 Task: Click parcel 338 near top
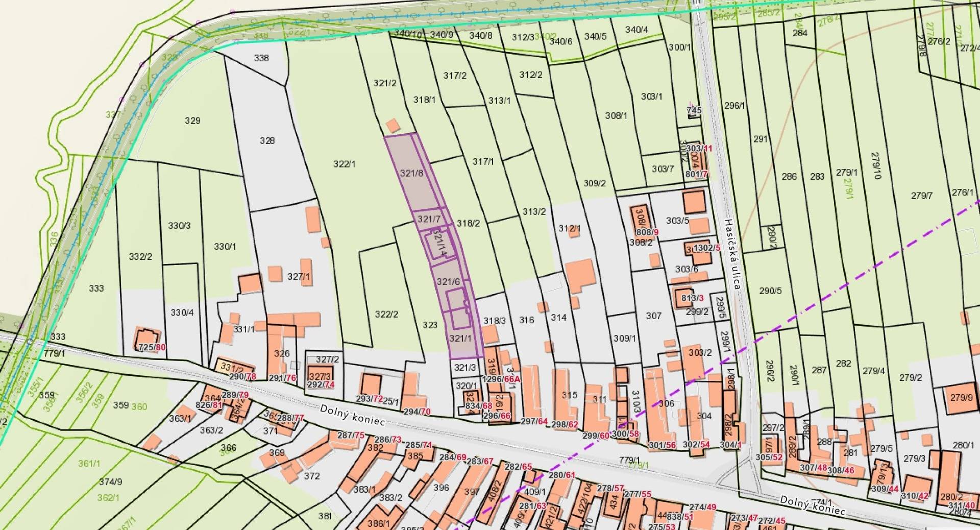tap(261, 58)
